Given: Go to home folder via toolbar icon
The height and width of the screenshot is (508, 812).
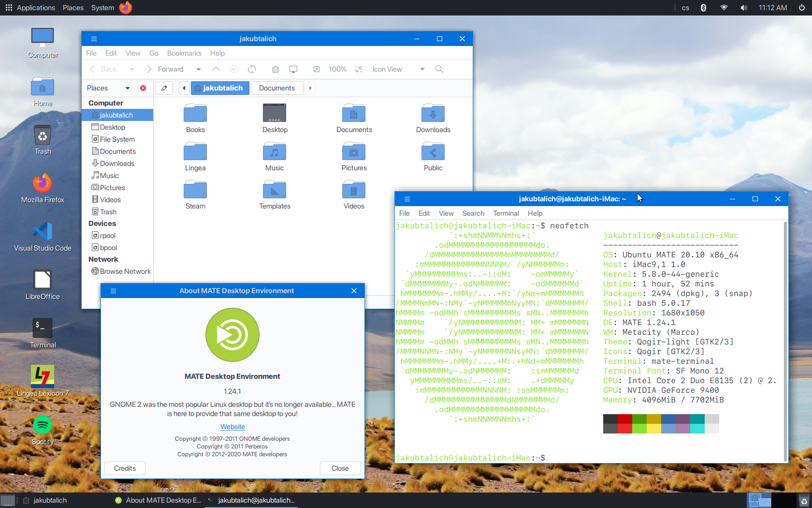Looking at the screenshot, I should pos(275,69).
